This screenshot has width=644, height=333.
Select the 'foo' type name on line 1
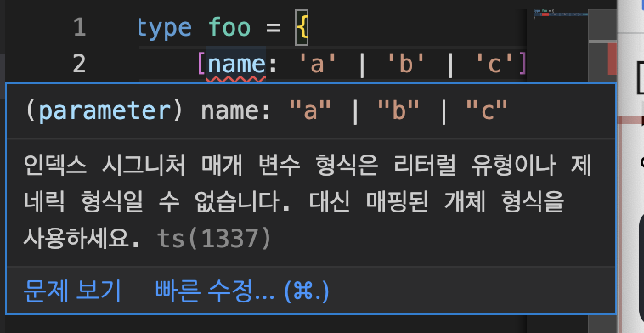[x=229, y=28]
